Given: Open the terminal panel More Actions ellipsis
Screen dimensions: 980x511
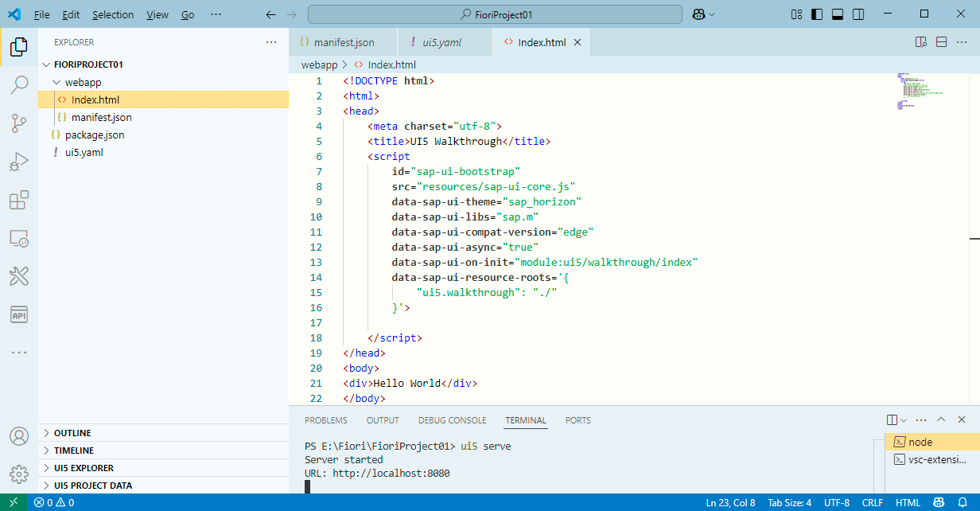Looking at the screenshot, I should click(x=921, y=420).
